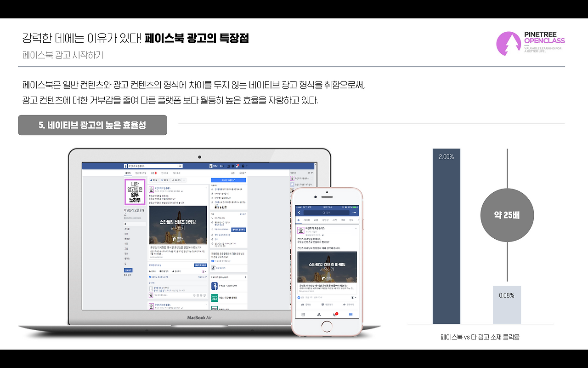
Task: Open the 도움말 help menu
Action: click(242, 173)
